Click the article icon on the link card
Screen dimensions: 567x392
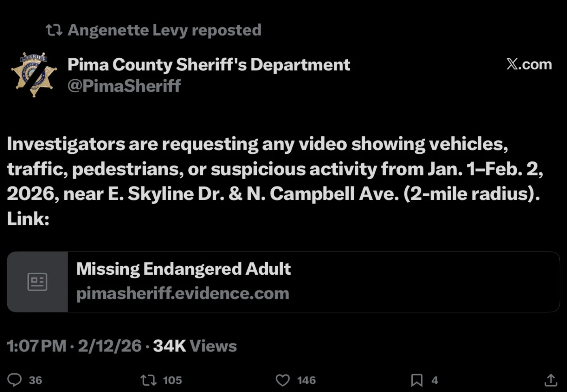[37, 282]
